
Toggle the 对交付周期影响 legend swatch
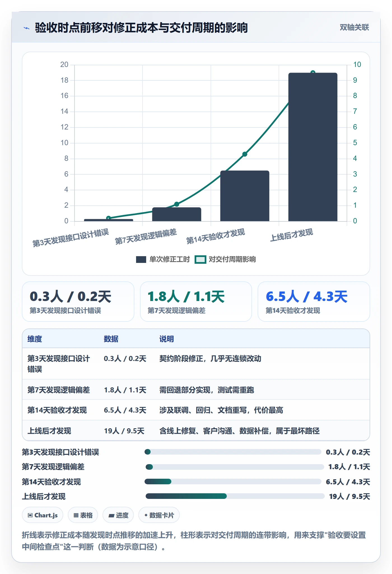[200, 260]
